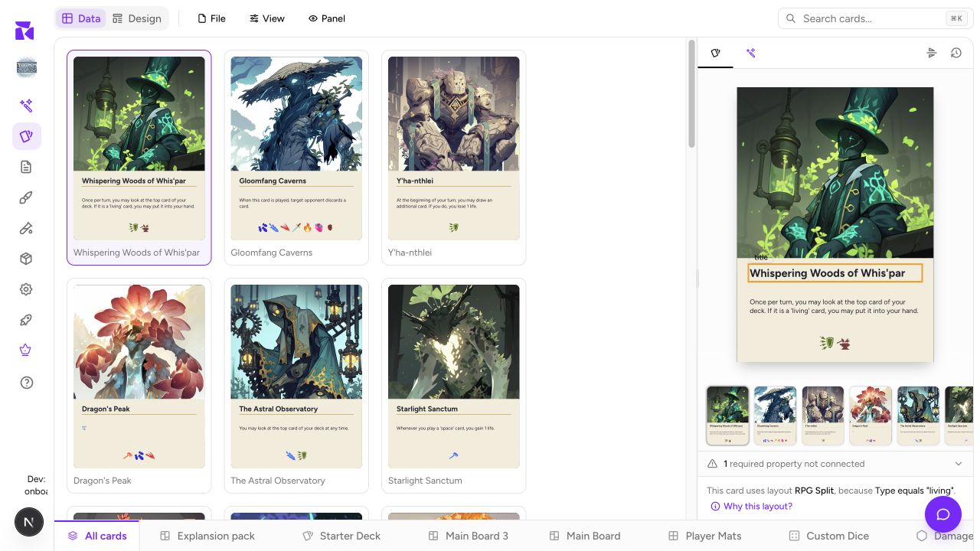Open the project thumbnail in the sidebar

click(x=27, y=67)
